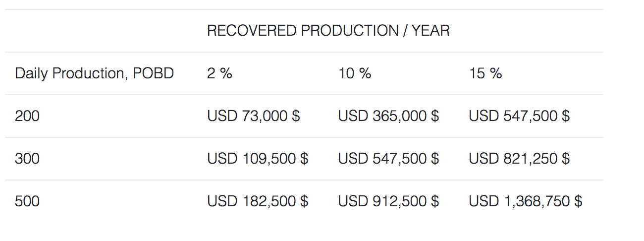Select the 500 daily production row label
644x241 pixels.
tap(27, 201)
